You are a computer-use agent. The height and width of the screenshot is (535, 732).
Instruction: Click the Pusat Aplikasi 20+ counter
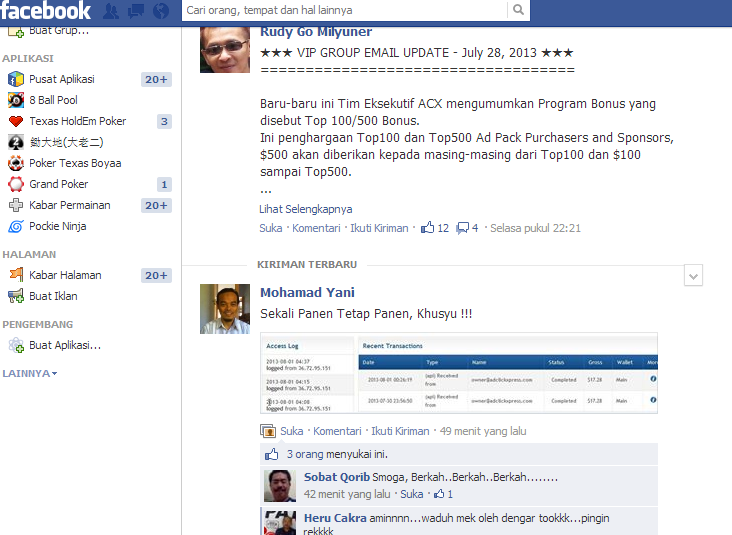156,79
